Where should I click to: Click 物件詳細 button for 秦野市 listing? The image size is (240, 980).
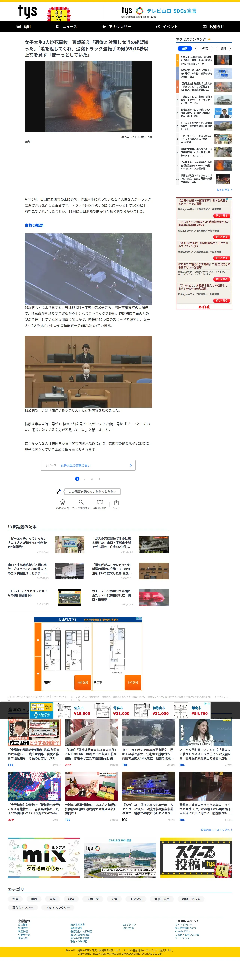click(x=83, y=683)
